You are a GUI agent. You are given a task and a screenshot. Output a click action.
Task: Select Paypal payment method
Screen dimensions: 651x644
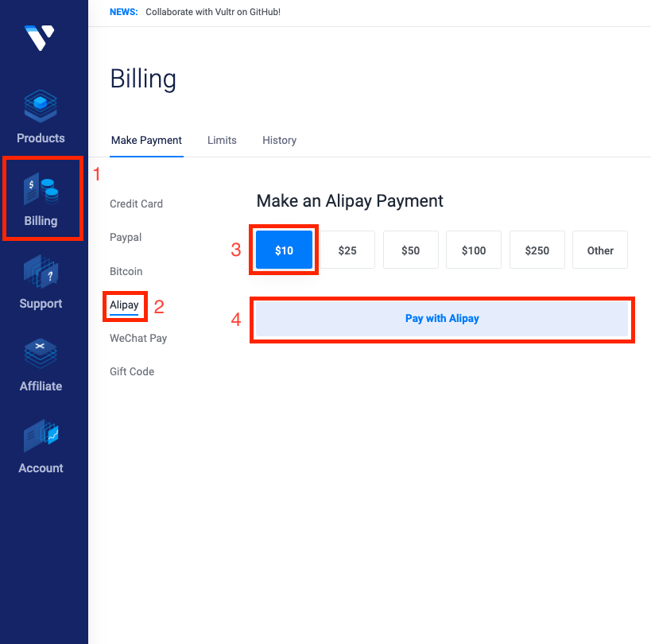click(x=126, y=238)
